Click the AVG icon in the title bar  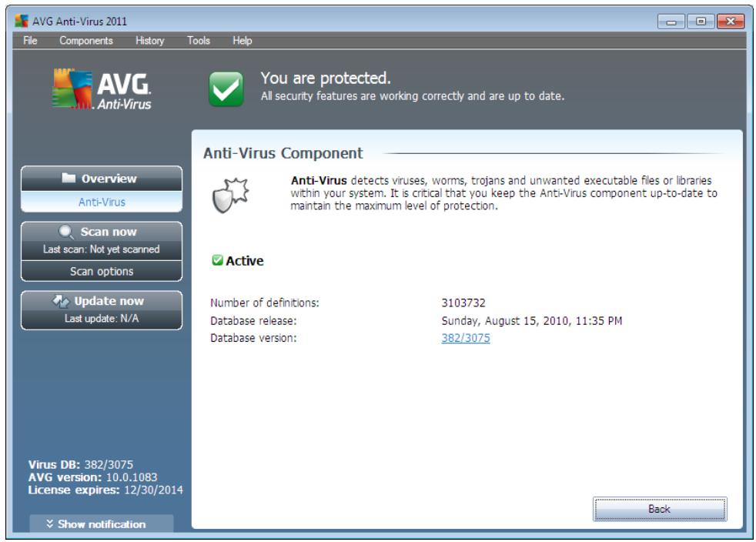[x=22, y=22]
